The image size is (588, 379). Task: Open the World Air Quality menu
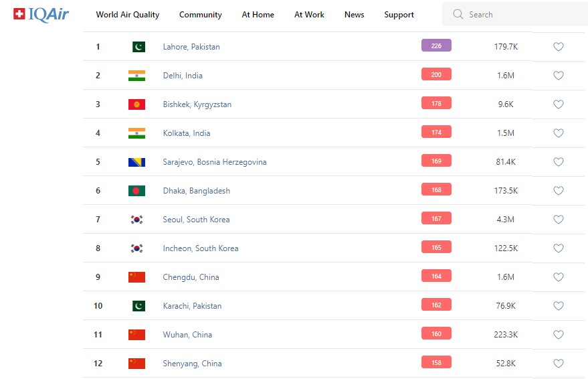click(x=128, y=15)
